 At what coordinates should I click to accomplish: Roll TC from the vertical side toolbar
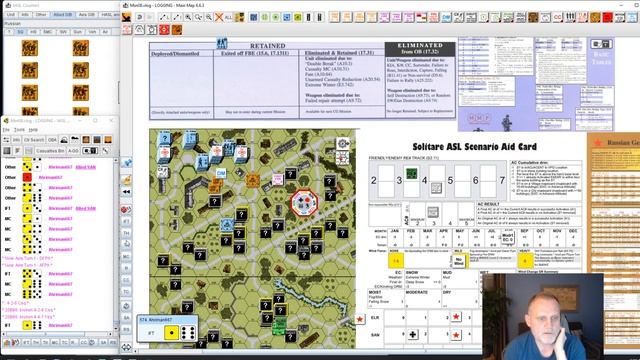tap(127, 292)
